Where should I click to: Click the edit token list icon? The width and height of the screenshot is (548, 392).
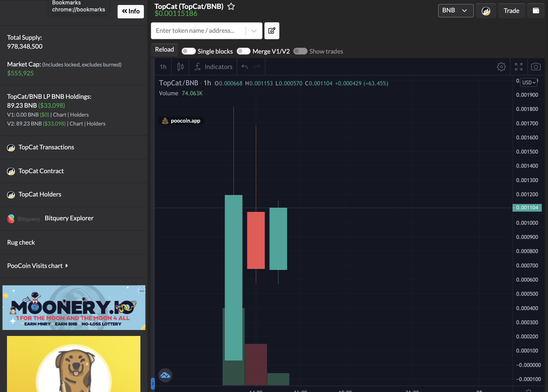click(272, 31)
